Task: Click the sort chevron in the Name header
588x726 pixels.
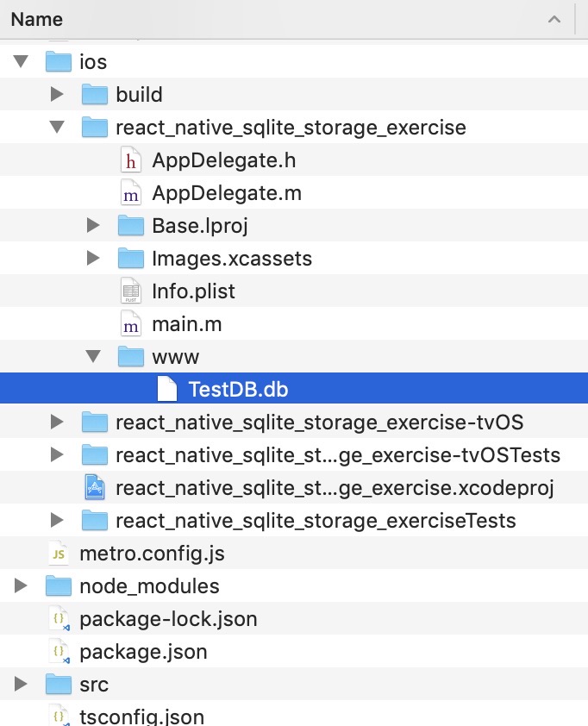Action: point(554,19)
